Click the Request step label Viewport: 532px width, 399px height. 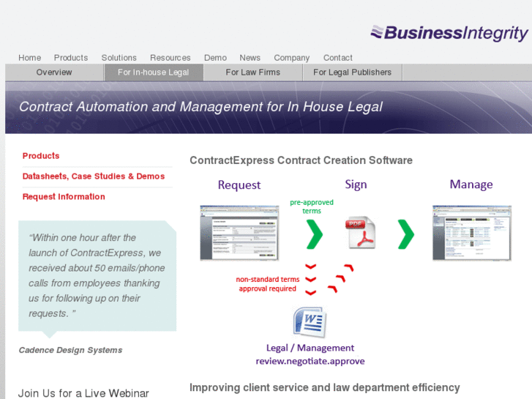click(239, 185)
